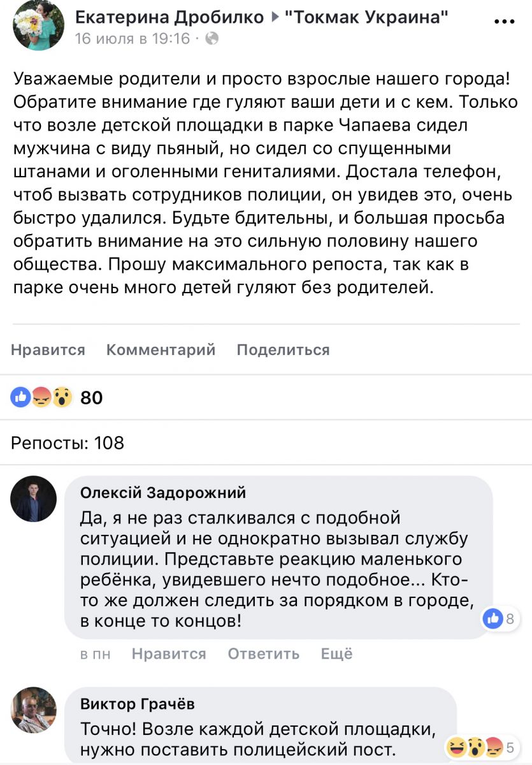Open Олексій Задорожний's avatar
Image resolution: width=532 pixels, height=765 pixels.
click(34, 499)
